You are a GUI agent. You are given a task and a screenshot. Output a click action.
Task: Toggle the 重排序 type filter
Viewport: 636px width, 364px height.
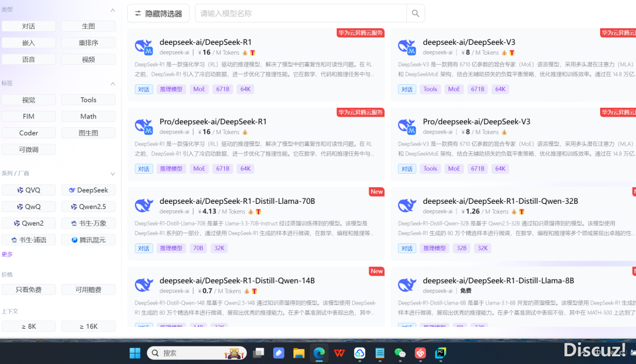pos(88,43)
